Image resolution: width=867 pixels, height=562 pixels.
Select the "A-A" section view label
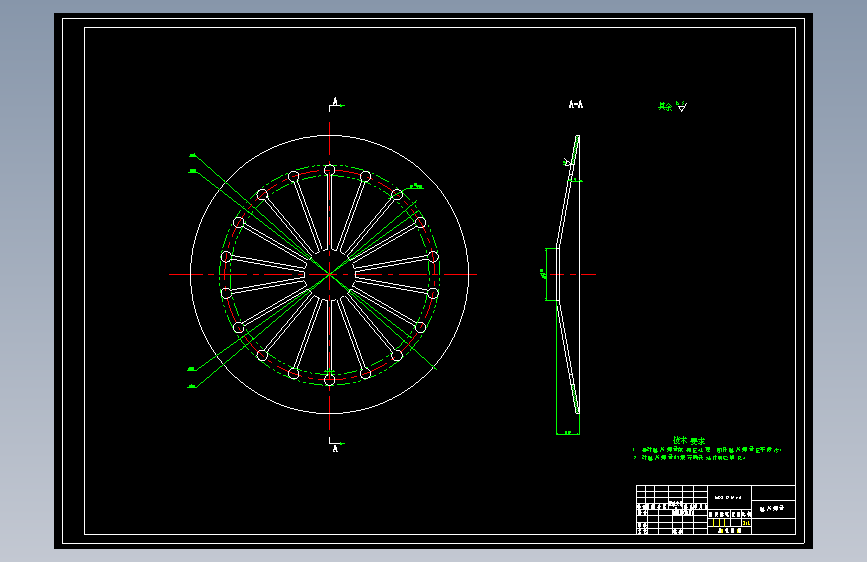576,104
